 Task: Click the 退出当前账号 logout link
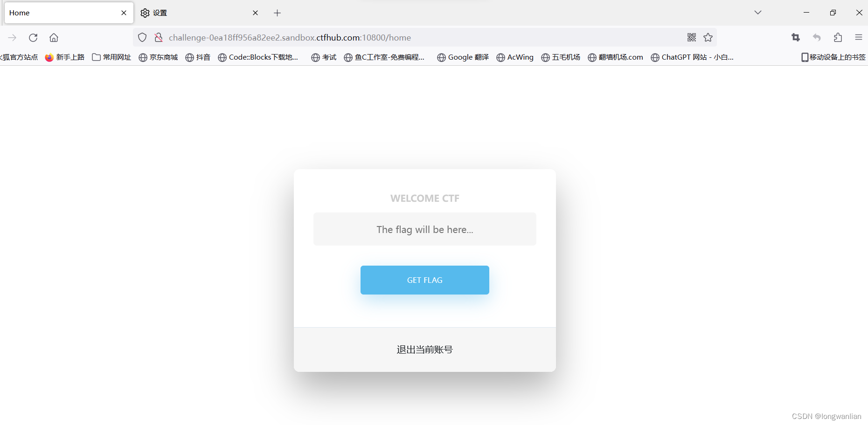tap(424, 349)
